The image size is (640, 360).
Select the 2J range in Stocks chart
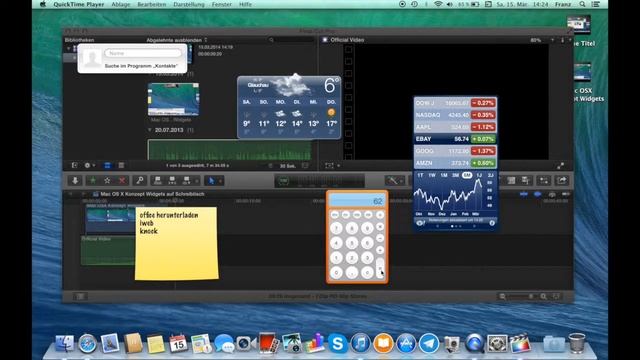(x=491, y=175)
